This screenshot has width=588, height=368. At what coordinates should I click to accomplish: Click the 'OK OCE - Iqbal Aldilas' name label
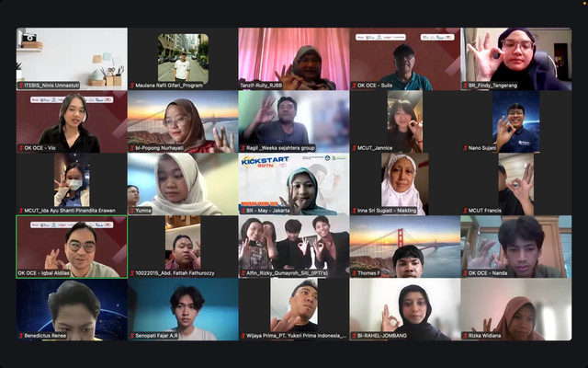point(44,273)
